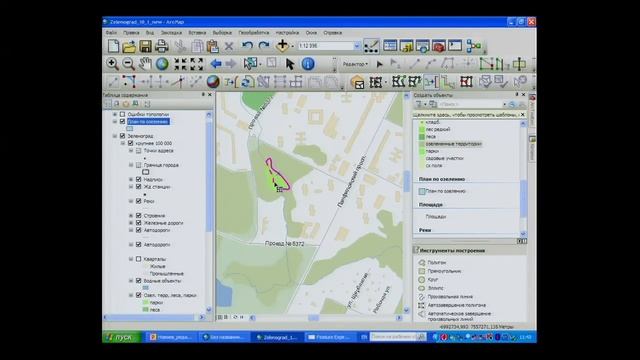
Task: Select the Zoom In tool
Action: click(x=112, y=64)
